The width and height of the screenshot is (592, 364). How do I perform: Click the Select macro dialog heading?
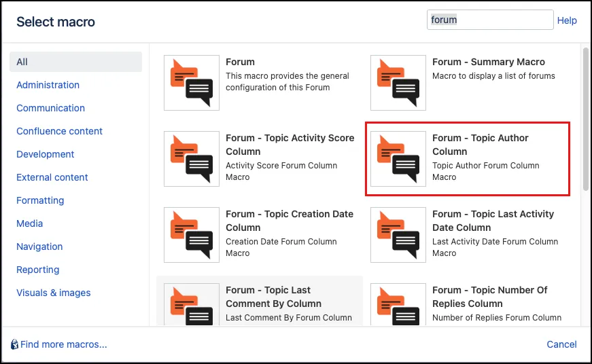tap(56, 22)
